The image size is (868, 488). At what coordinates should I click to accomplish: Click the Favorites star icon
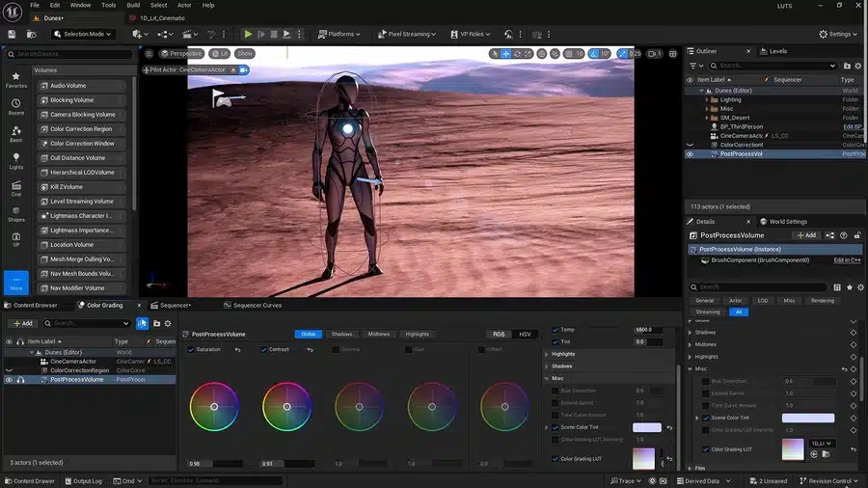pos(16,77)
